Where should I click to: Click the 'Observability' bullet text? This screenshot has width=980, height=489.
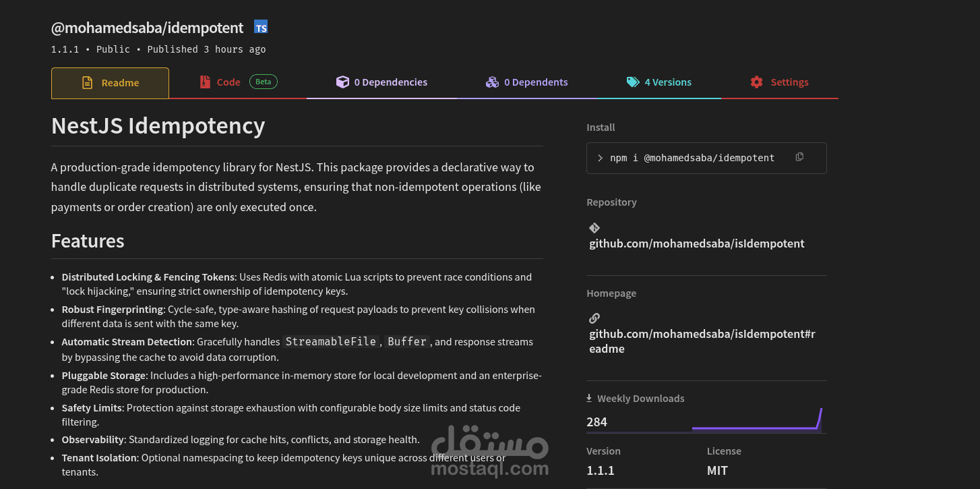[x=241, y=440]
